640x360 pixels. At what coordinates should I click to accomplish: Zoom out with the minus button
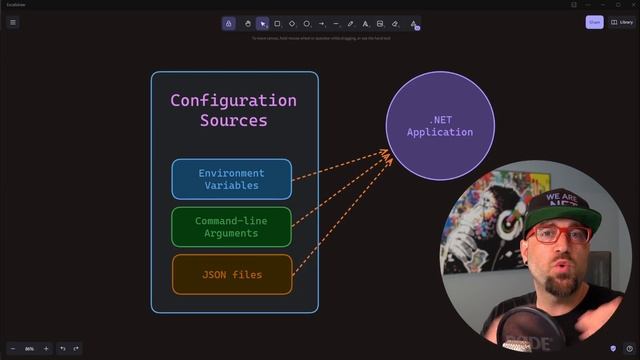(x=13, y=349)
